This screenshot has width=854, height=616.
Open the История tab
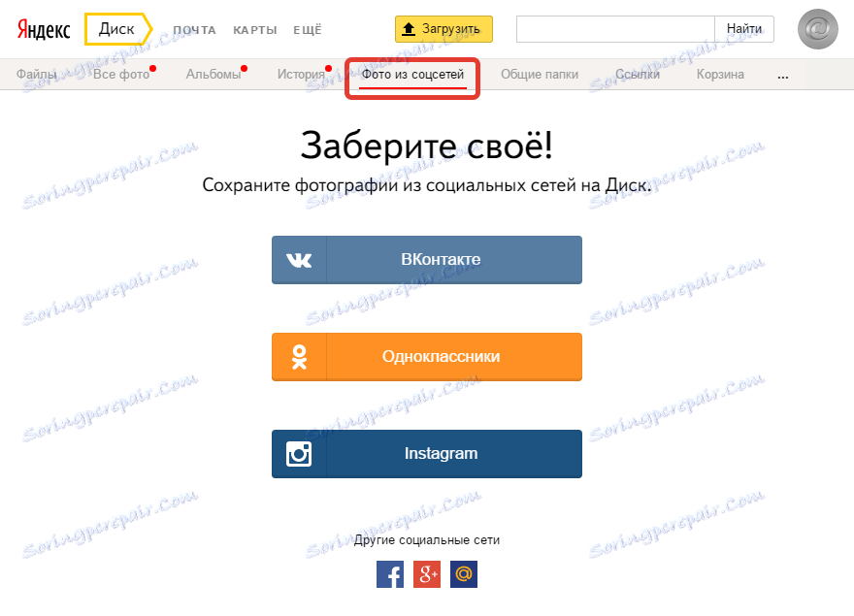click(x=301, y=73)
